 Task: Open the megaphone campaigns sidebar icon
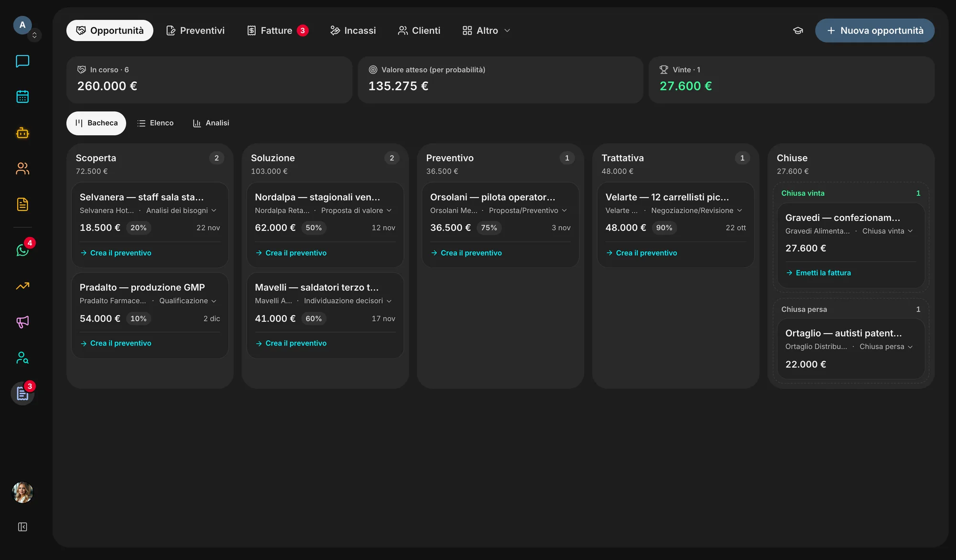click(x=22, y=322)
